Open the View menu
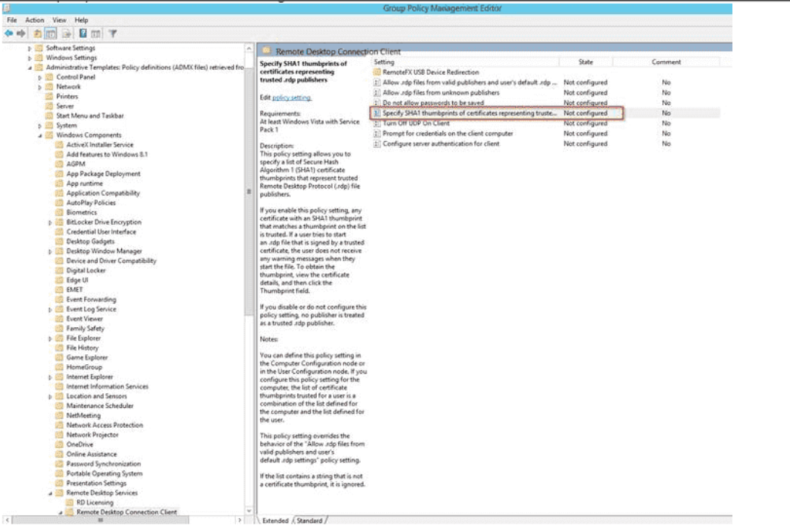790x532 pixels. (x=59, y=20)
